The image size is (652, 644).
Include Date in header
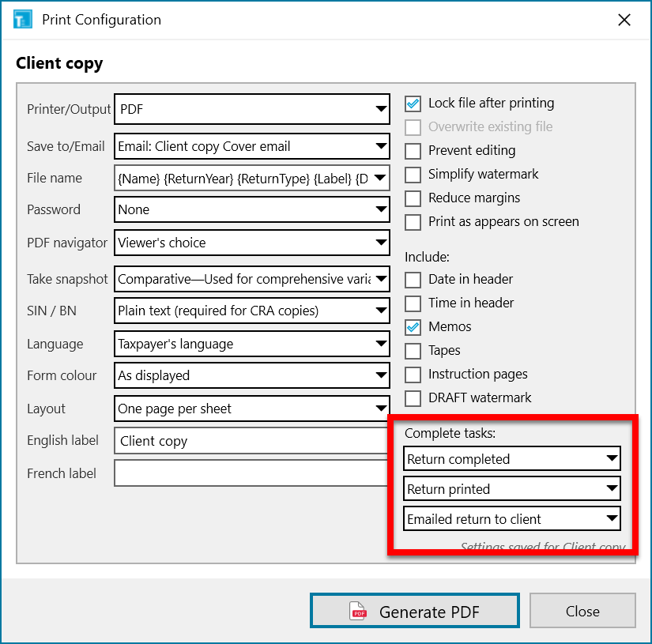coord(413,280)
